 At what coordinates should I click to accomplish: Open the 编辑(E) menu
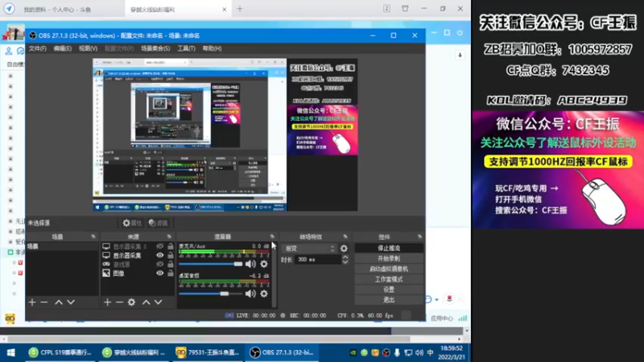(63, 48)
